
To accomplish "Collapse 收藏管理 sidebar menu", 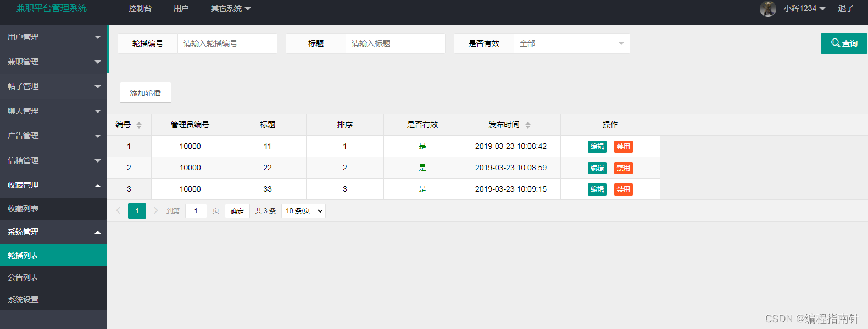I will click(x=53, y=185).
